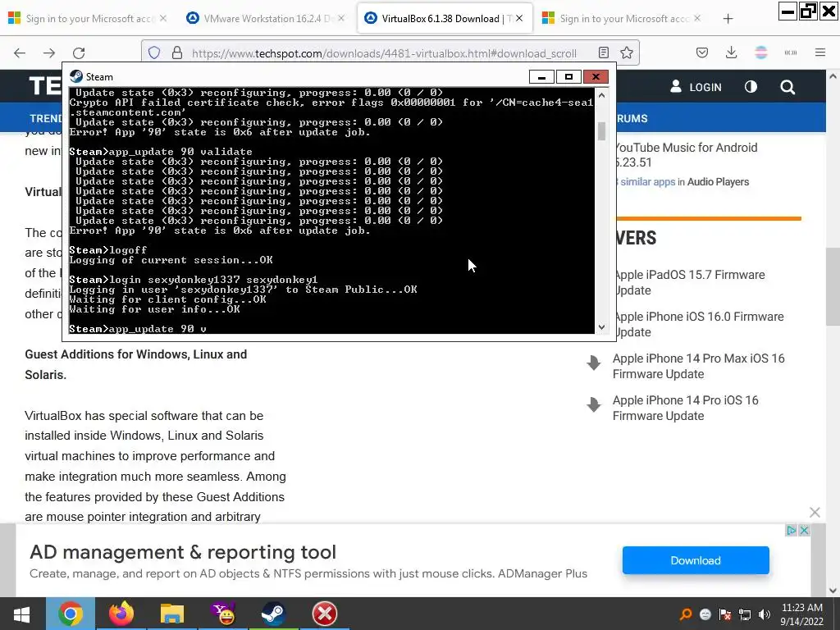
Task: Click the address bar URL field
Action: [x=384, y=53]
